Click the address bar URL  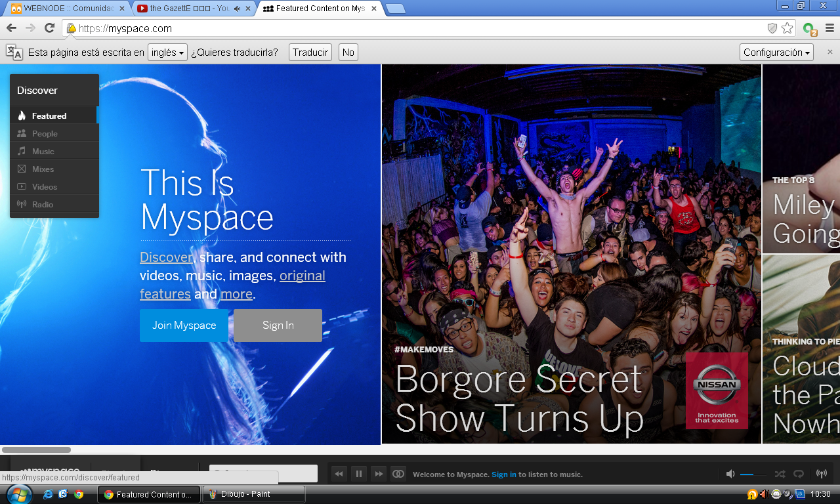[x=125, y=28]
